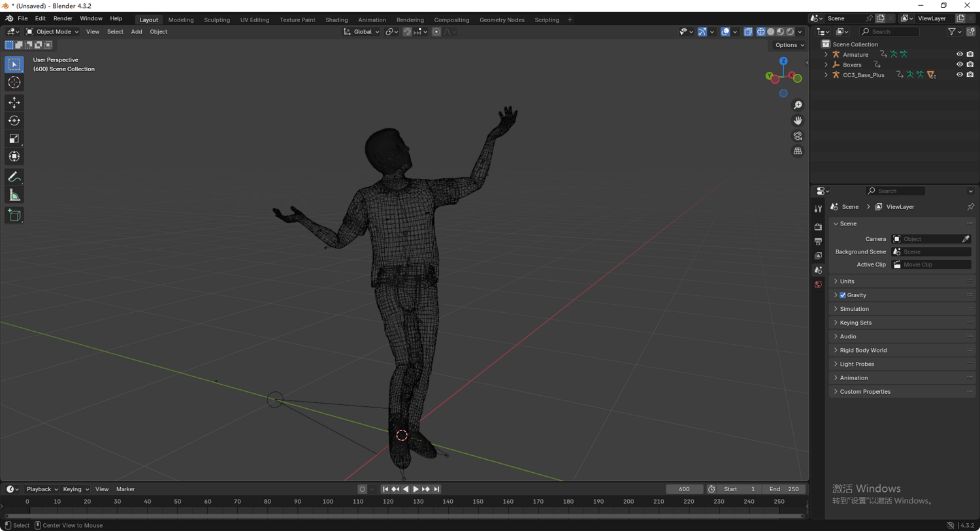This screenshot has width=980, height=531.
Task: Click the Keying button in timeline
Action: (76, 489)
